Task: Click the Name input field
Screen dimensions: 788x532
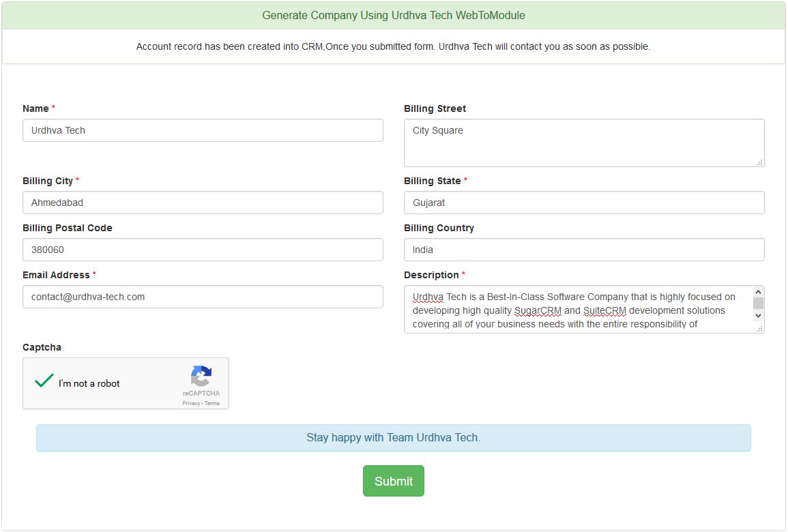Action: pos(203,131)
